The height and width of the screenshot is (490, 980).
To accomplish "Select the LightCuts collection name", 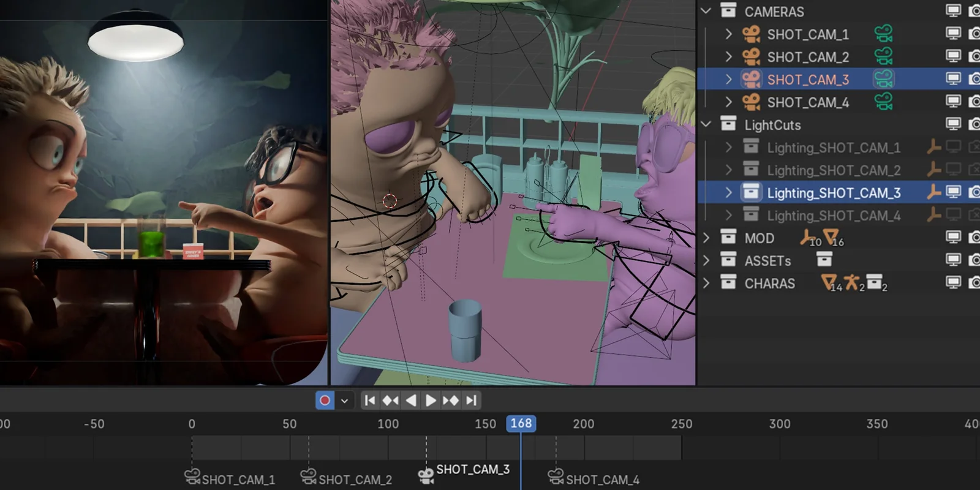I will [x=772, y=125].
